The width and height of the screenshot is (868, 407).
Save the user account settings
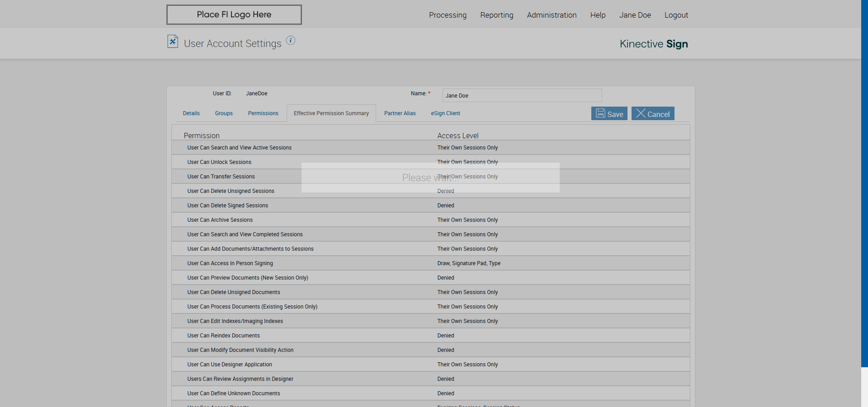point(609,114)
